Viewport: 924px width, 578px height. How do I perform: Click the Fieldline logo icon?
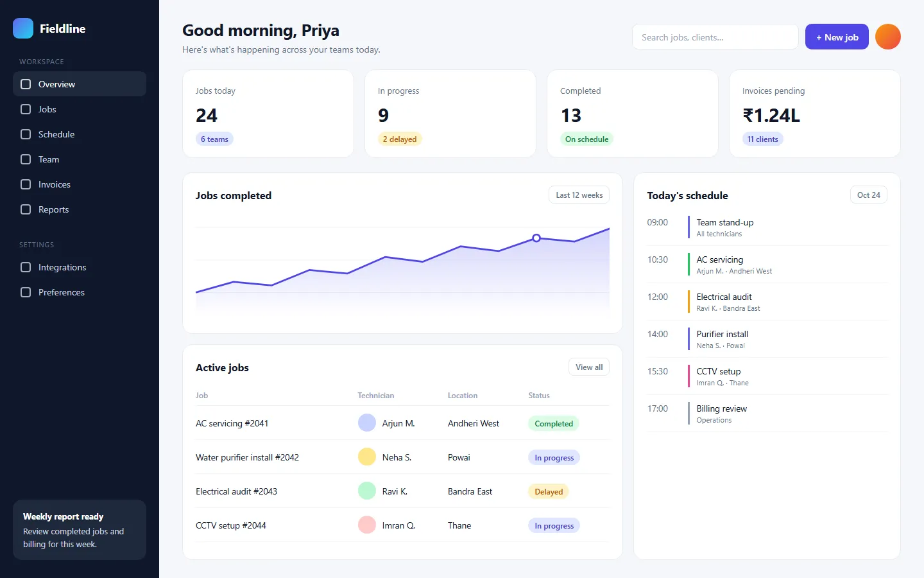pos(23,28)
